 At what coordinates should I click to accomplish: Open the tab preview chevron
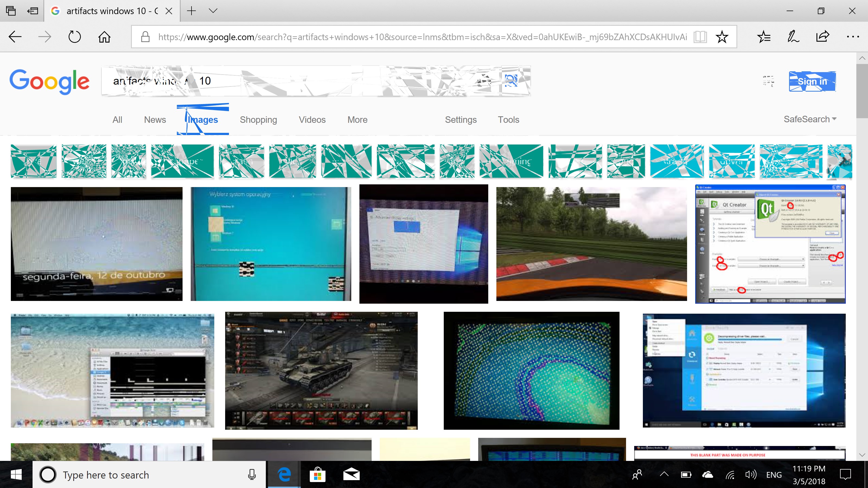click(213, 11)
